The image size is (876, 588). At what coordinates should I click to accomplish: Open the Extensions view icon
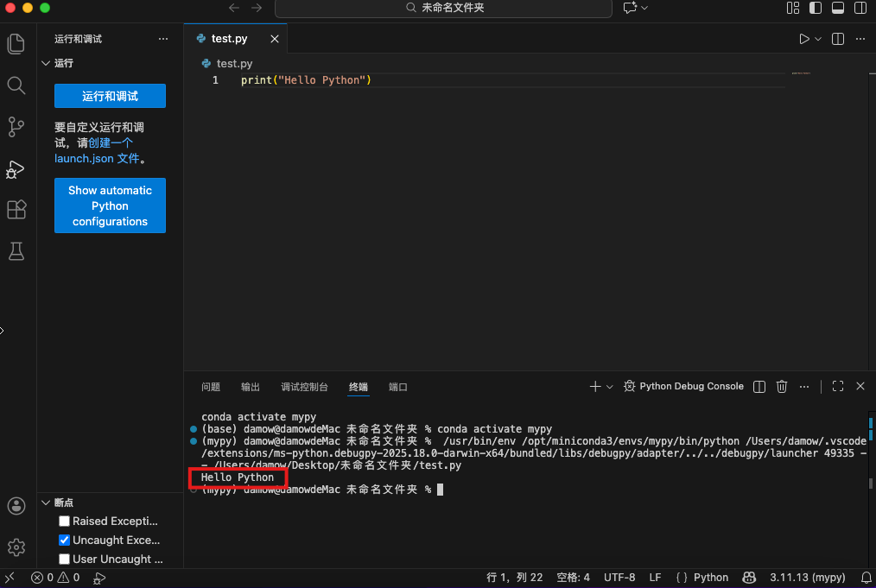(16, 210)
